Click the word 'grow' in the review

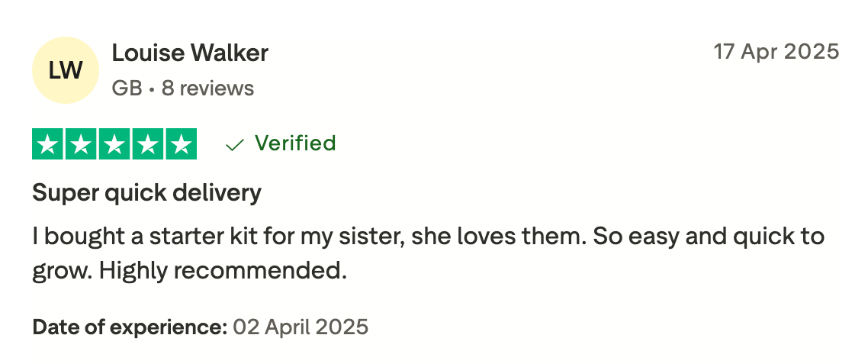tap(55, 270)
